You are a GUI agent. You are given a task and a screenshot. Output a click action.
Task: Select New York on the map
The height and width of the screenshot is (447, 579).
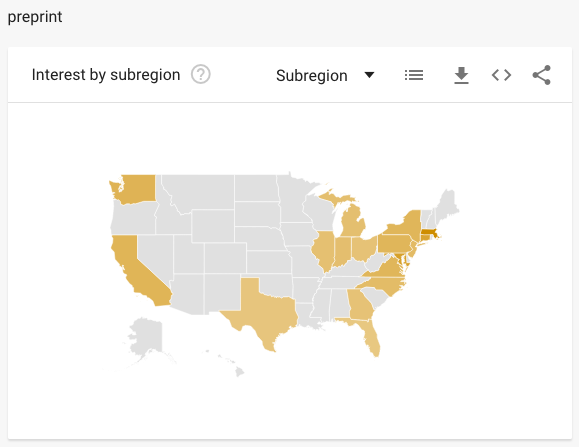pos(408,225)
